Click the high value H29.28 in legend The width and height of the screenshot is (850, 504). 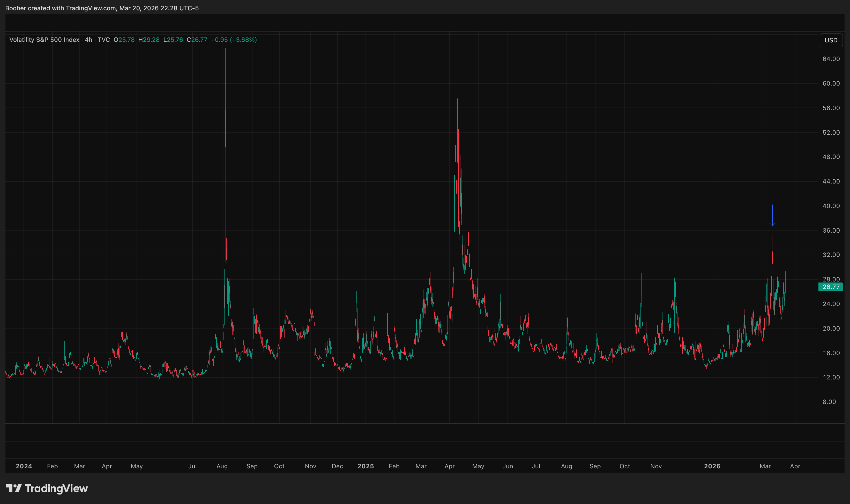148,40
